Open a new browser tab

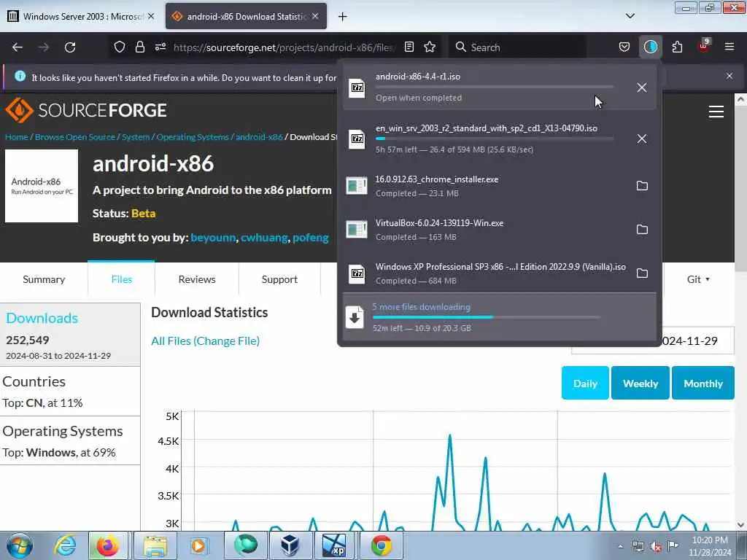click(343, 17)
